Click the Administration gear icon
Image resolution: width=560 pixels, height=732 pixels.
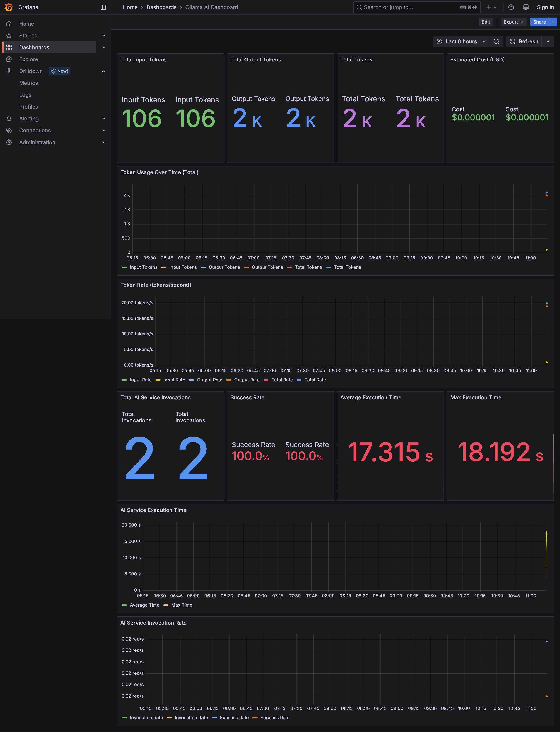(x=9, y=142)
